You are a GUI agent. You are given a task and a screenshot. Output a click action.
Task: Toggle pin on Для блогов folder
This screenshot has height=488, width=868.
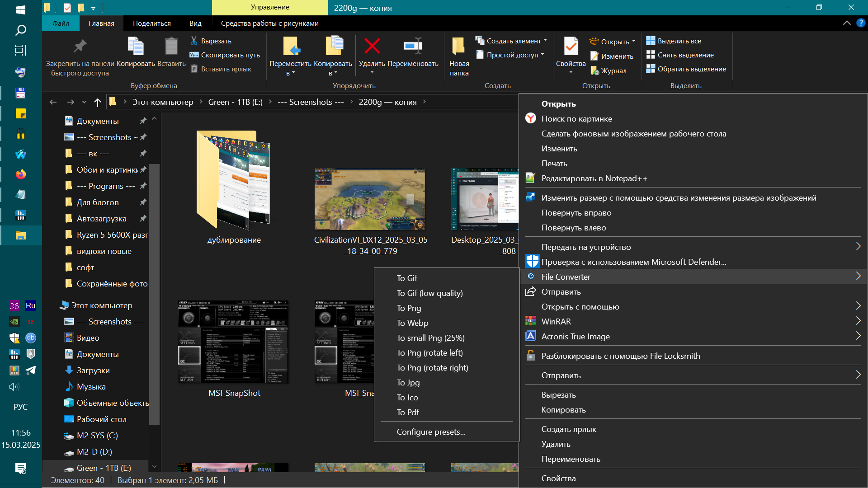click(x=143, y=202)
